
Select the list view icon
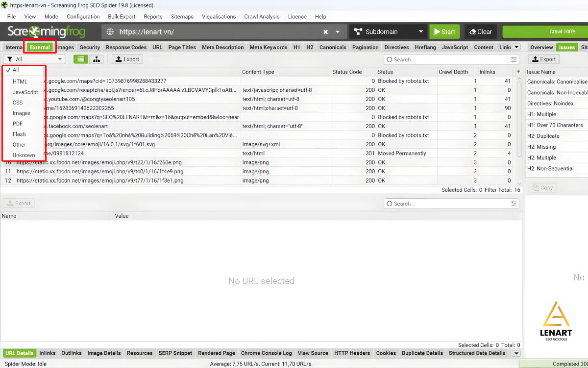click(81, 59)
